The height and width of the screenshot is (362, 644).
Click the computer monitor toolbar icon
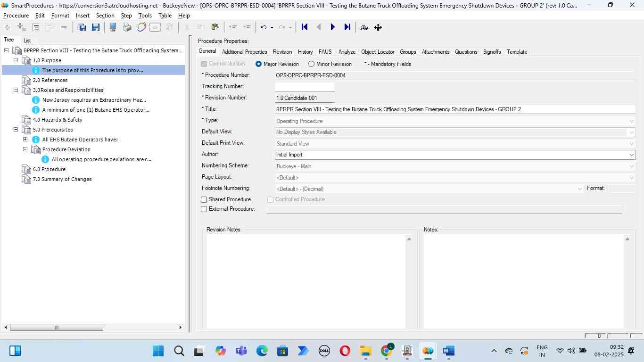point(113,27)
